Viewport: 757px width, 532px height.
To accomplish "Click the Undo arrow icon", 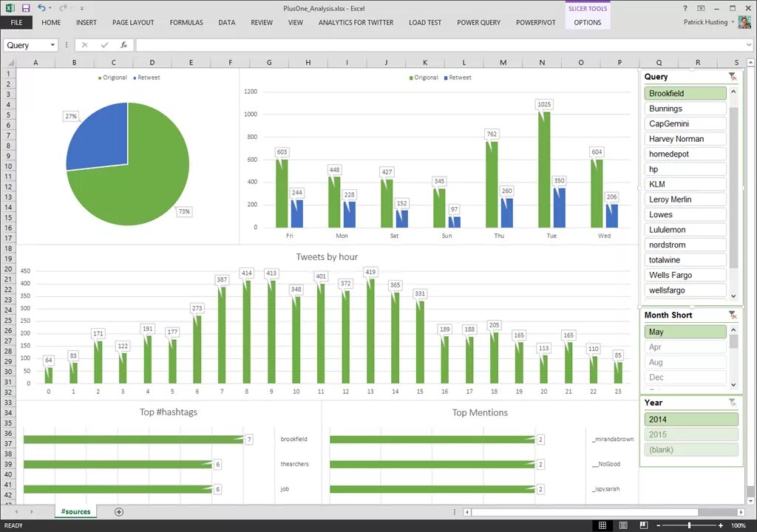I will [41, 7].
